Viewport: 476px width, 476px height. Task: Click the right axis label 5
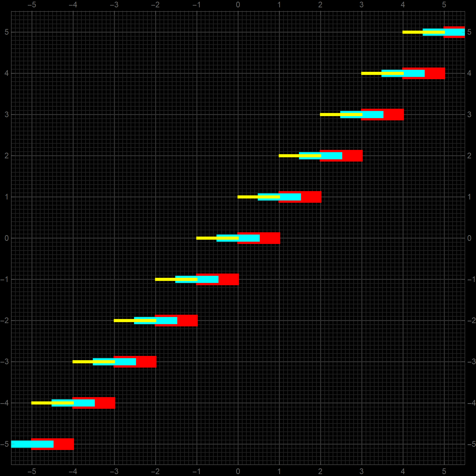(x=469, y=32)
